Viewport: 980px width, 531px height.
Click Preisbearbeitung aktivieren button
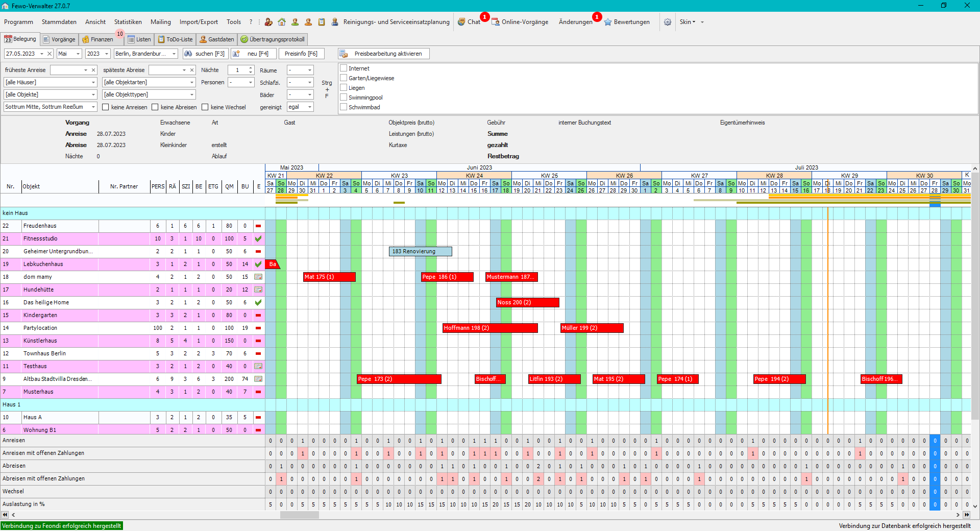pyautogui.click(x=384, y=54)
